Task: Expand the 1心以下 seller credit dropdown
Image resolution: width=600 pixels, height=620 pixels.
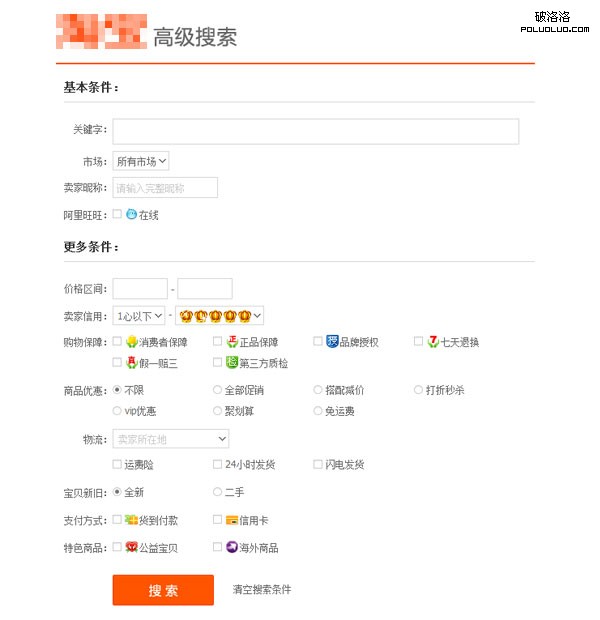Action: pyautogui.click(x=139, y=316)
